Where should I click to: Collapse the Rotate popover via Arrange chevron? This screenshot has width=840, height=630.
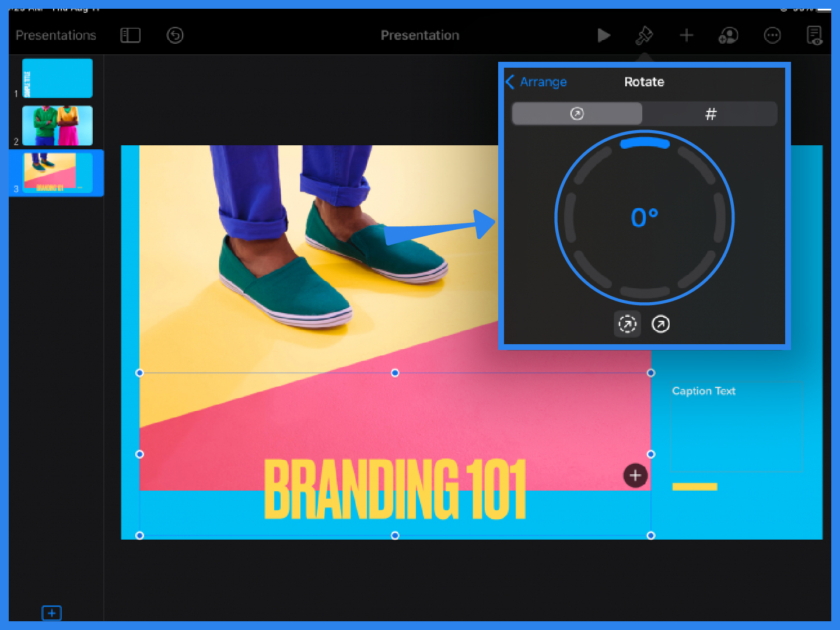[x=510, y=82]
